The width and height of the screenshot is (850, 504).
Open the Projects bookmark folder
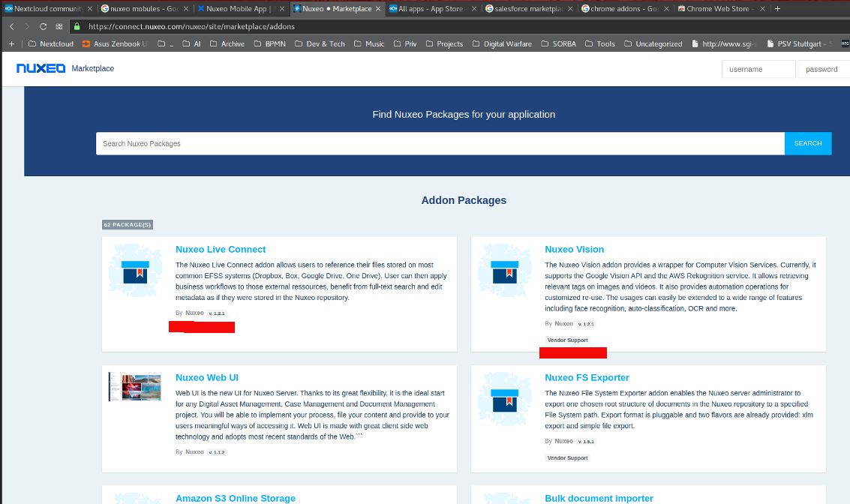pos(444,44)
